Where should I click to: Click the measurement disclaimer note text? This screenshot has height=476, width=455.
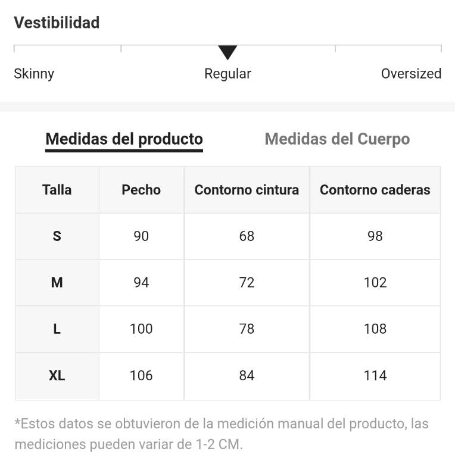coord(222,434)
